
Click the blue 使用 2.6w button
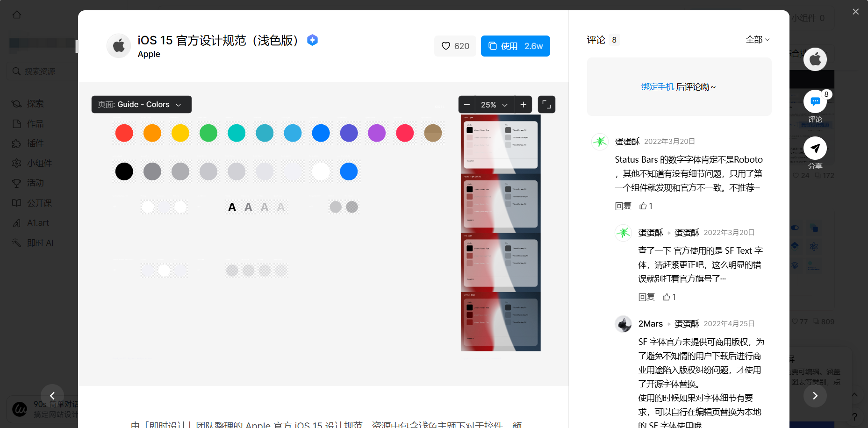click(515, 46)
